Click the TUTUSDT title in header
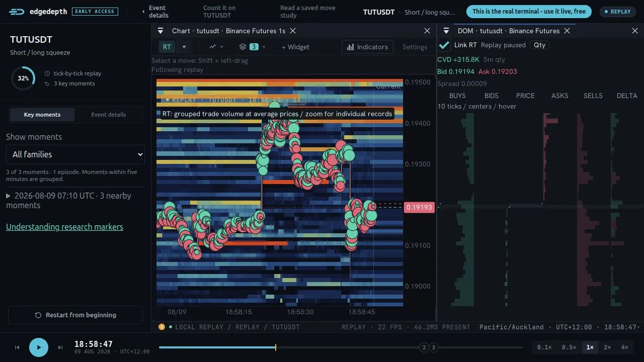This screenshot has width=644, height=362. point(379,12)
